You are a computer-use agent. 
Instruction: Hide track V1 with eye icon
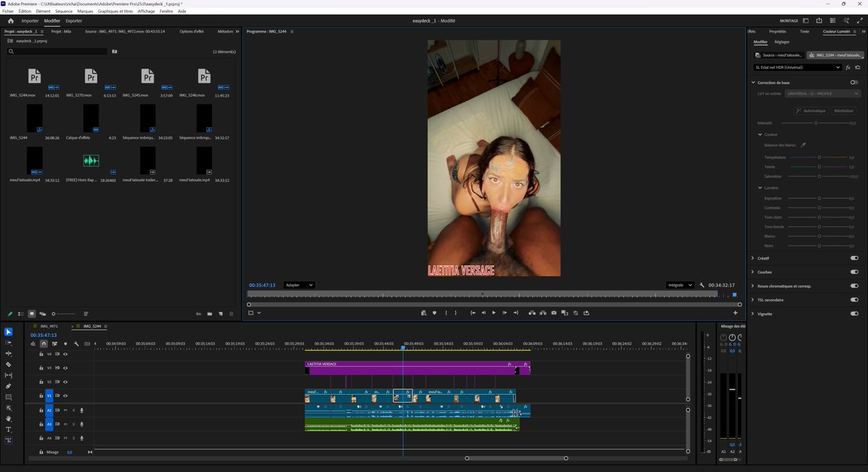pos(65,396)
